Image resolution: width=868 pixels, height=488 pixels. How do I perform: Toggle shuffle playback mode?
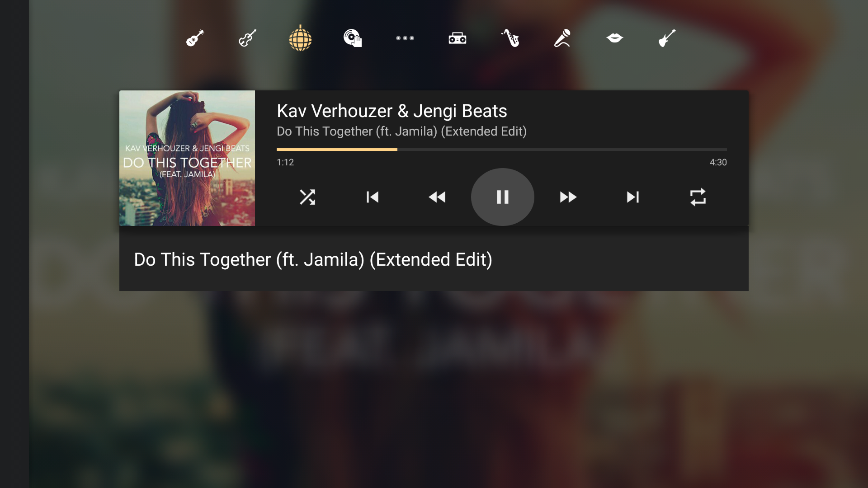click(x=307, y=197)
